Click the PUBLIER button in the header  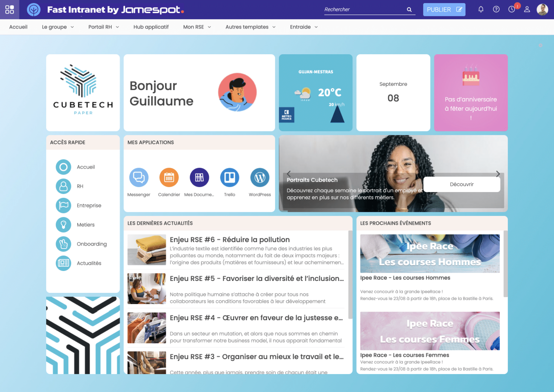(x=444, y=9)
